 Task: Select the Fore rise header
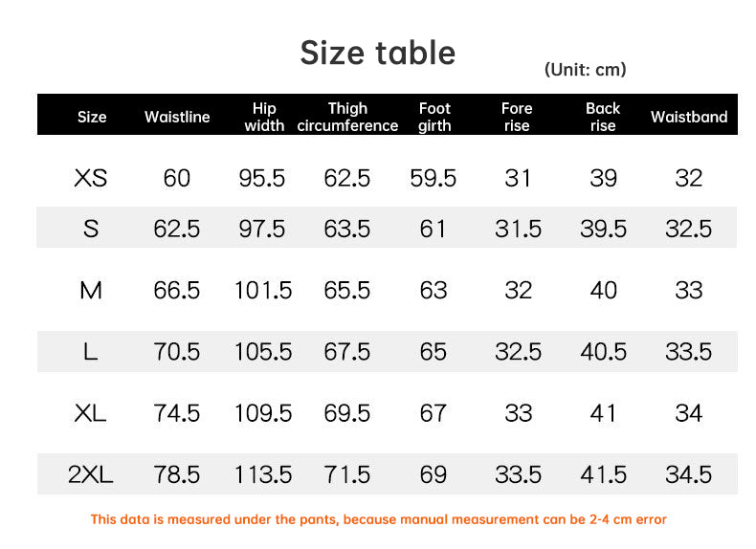[517, 117]
